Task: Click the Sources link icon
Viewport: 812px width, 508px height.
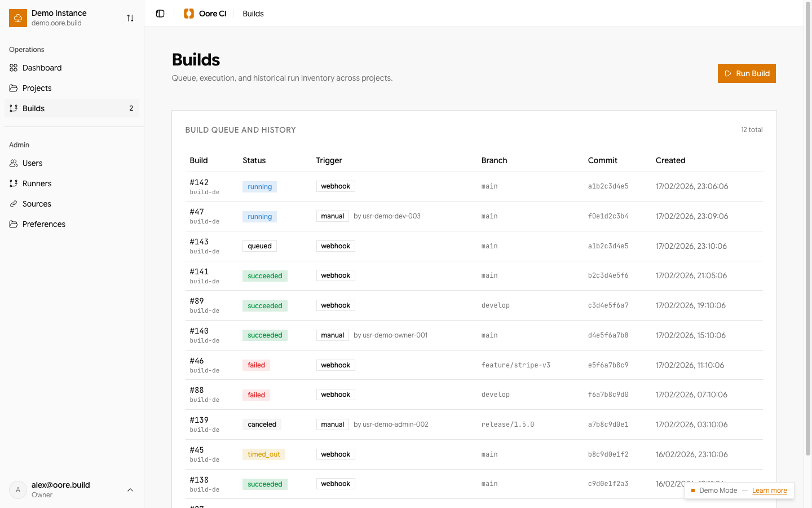Action: click(x=14, y=204)
